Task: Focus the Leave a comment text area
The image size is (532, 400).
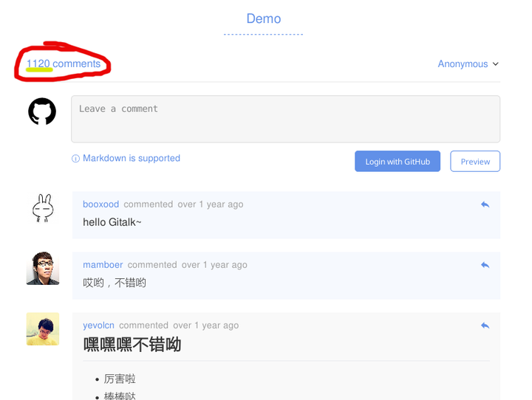Action: pyautogui.click(x=285, y=119)
